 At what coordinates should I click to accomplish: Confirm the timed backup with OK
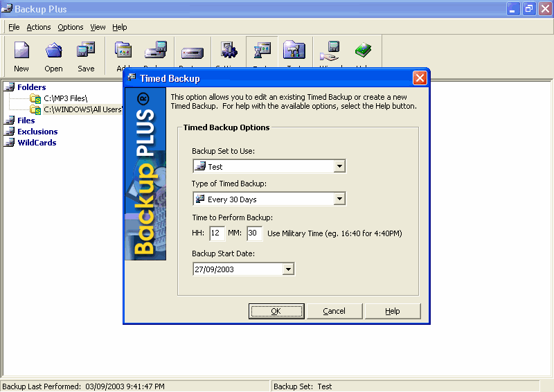click(x=276, y=311)
